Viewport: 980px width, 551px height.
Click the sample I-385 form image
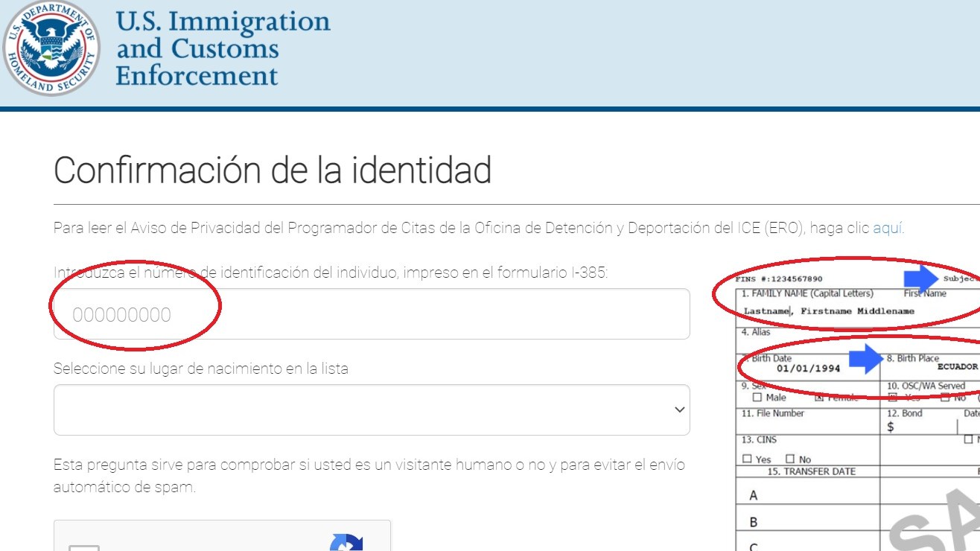(x=857, y=411)
